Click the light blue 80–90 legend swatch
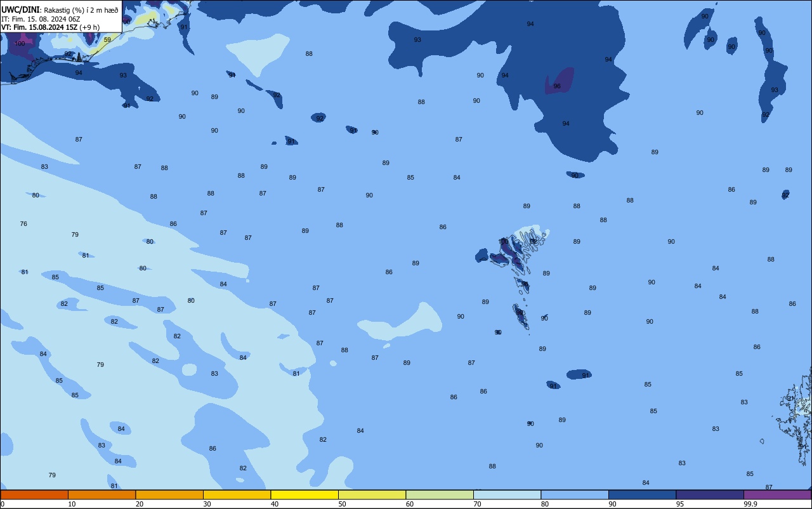Viewport: 812px width, 509px height. (575, 494)
